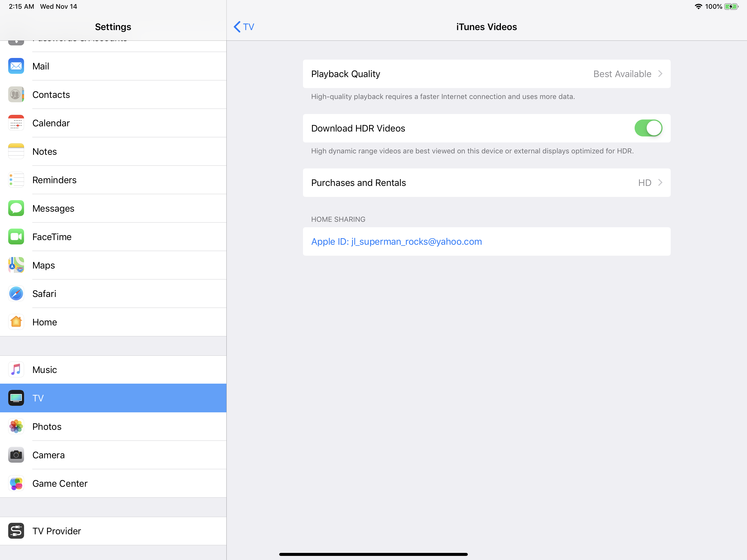Open Game Center settings
This screenshot has width=747, height=560.
113,483
